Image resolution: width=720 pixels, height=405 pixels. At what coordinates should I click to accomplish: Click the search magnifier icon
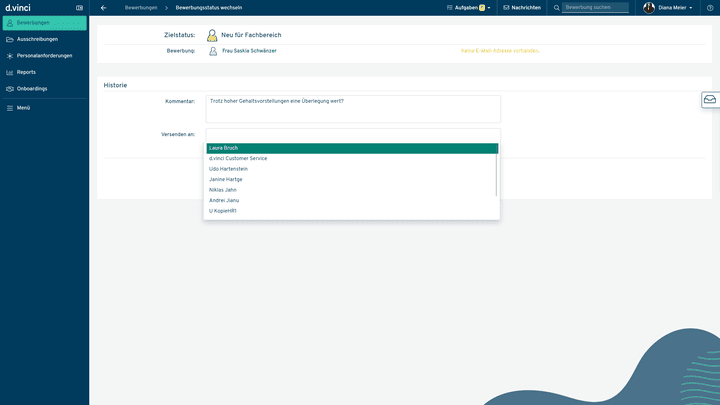pyautogui.click(x=557, y=7)
